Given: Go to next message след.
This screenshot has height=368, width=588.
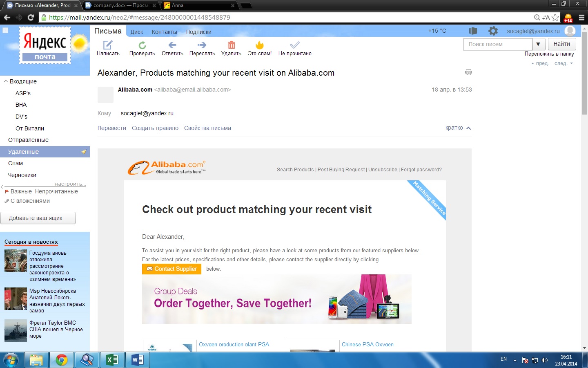Looking at the screenshot, I should pos(563,63).
